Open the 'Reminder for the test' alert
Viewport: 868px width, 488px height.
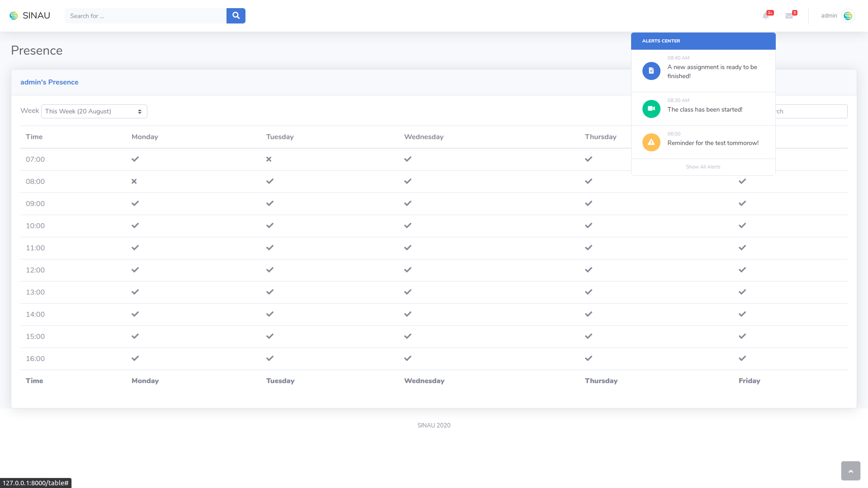pos(713,143)
